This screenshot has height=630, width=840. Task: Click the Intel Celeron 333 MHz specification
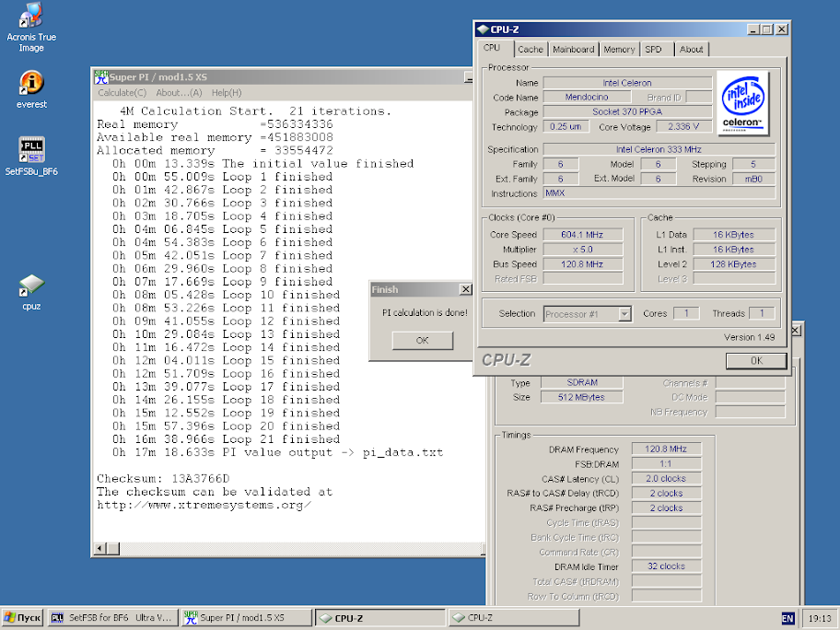659,149
